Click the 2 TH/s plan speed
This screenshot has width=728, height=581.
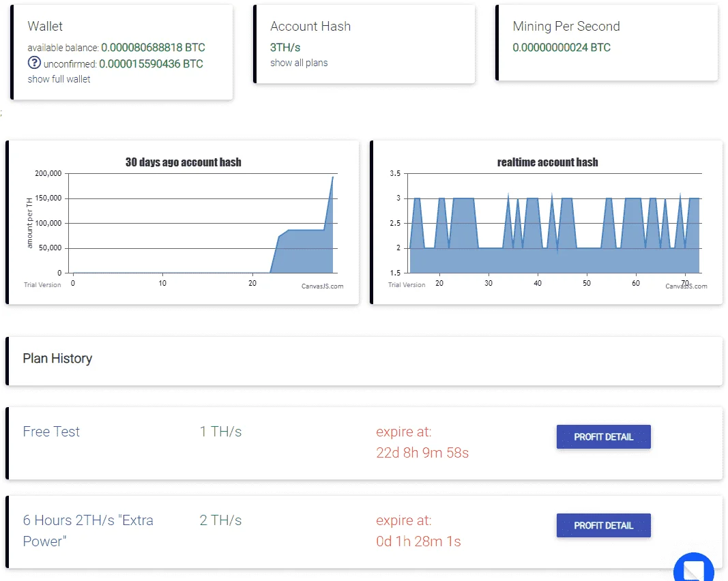click(220, 520)
